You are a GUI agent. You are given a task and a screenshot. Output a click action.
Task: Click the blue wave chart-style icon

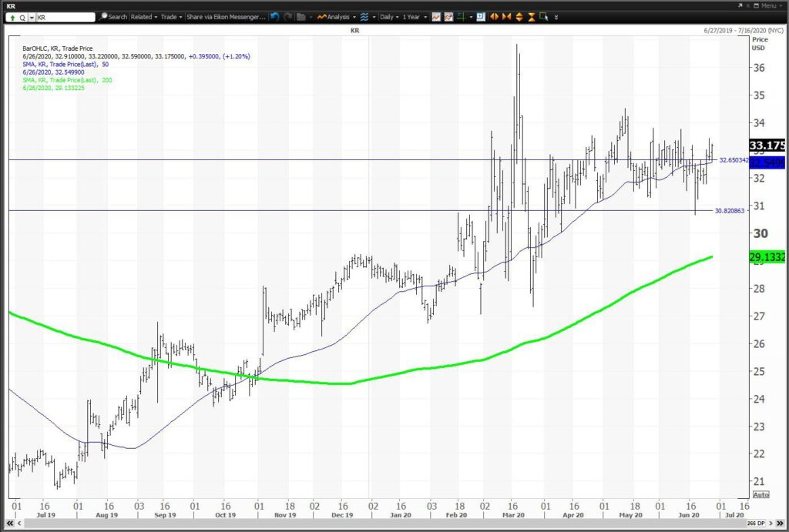point(364,17)
